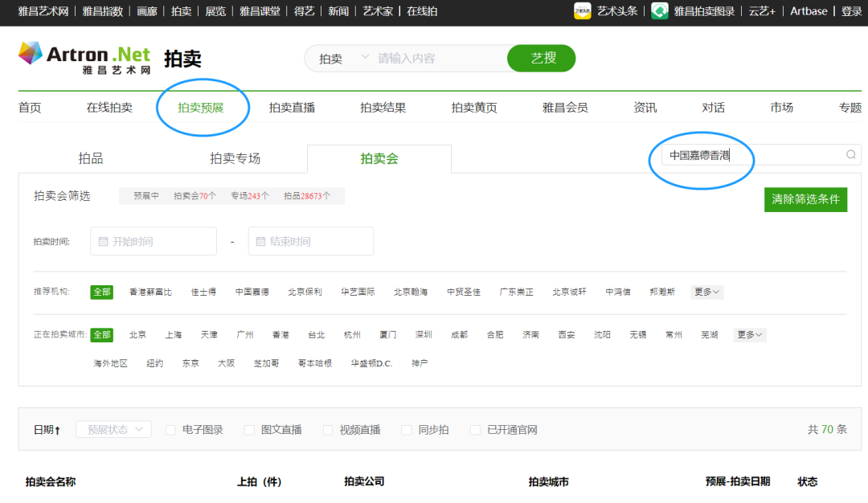Select the 拍卖会 tab
The image size is (868, 503).
[x=379, y=159]
